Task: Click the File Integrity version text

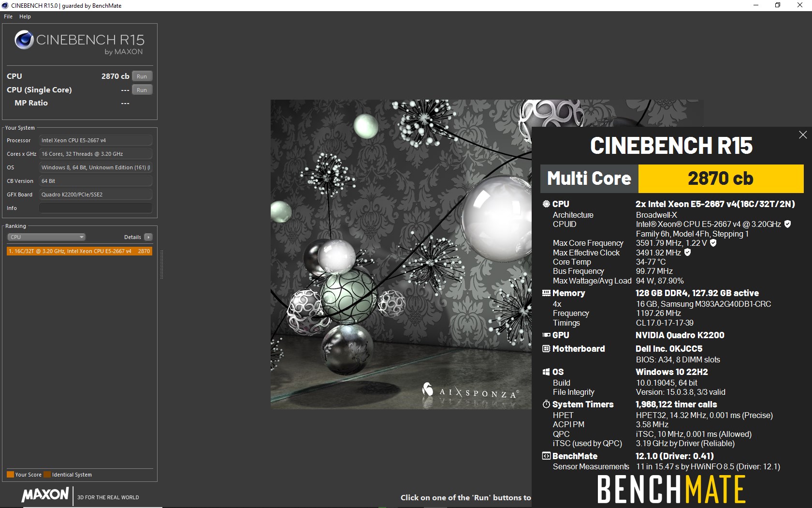Action: point(681,392)
